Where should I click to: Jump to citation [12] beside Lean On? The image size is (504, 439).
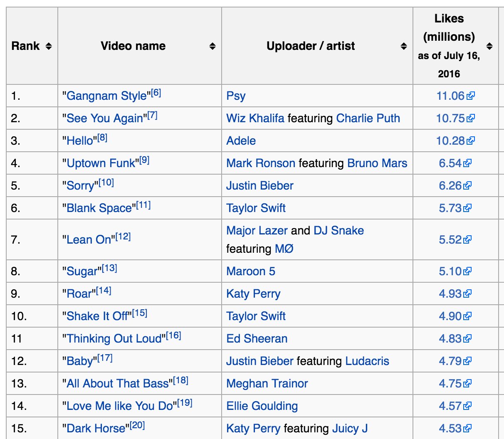[x=123, y=237]
